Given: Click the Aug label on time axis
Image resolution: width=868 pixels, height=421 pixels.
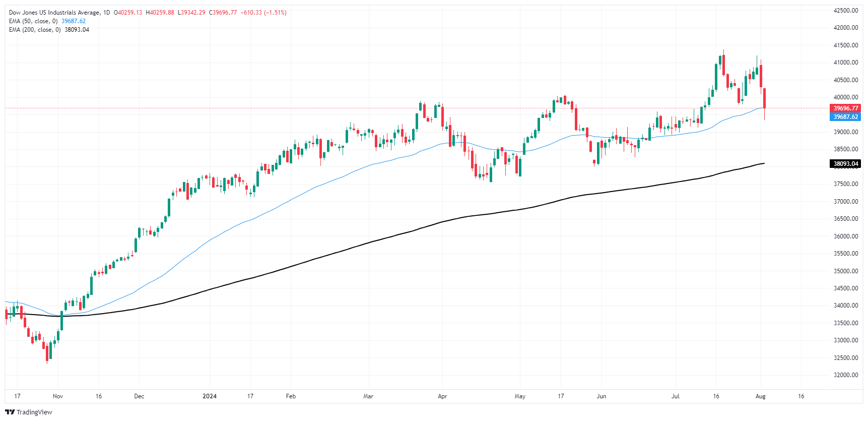Looking at the screenshot, I should [x=761, y=396].
